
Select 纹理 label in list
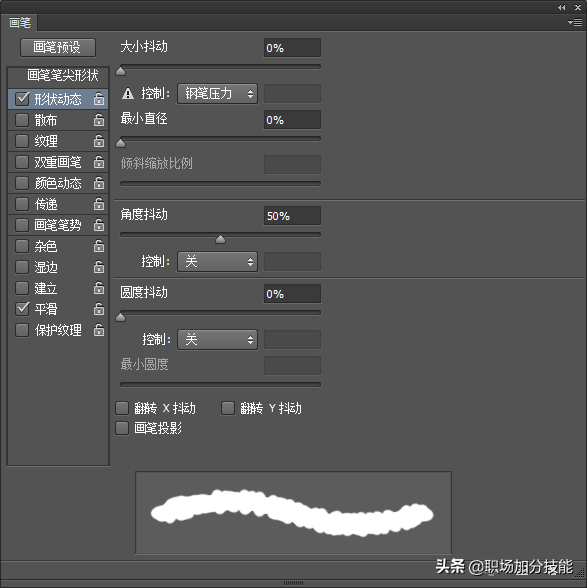[46, 141]
